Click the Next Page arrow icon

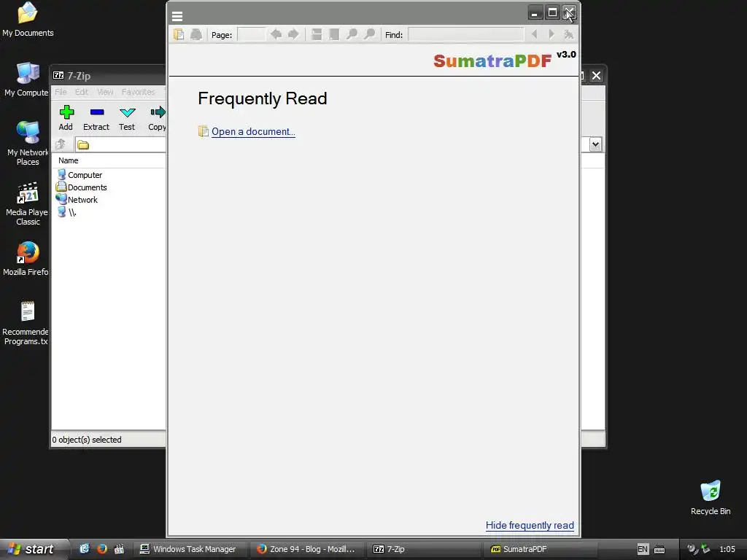[x=293, y=34]
